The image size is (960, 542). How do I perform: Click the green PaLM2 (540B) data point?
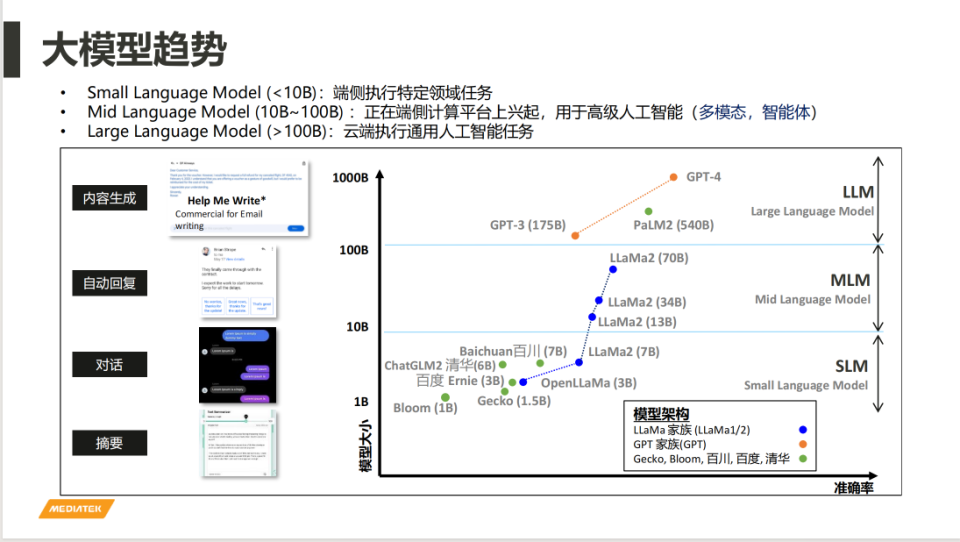[648, 211]
